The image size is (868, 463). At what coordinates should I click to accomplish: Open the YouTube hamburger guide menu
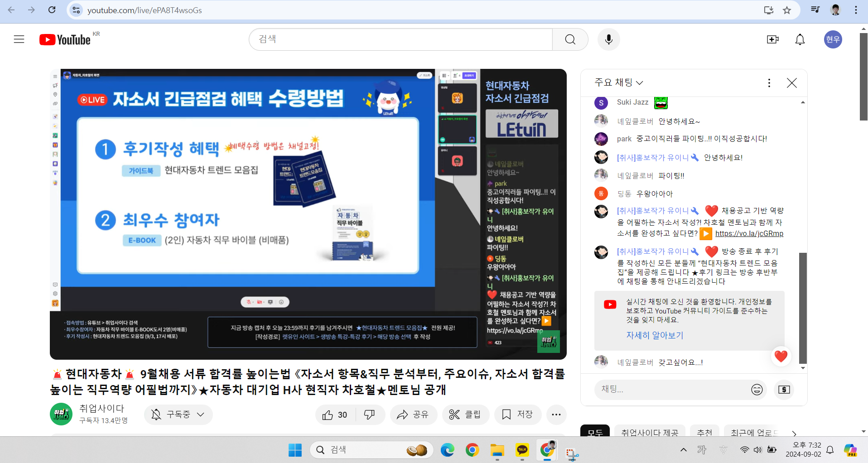tap(19, 39)
